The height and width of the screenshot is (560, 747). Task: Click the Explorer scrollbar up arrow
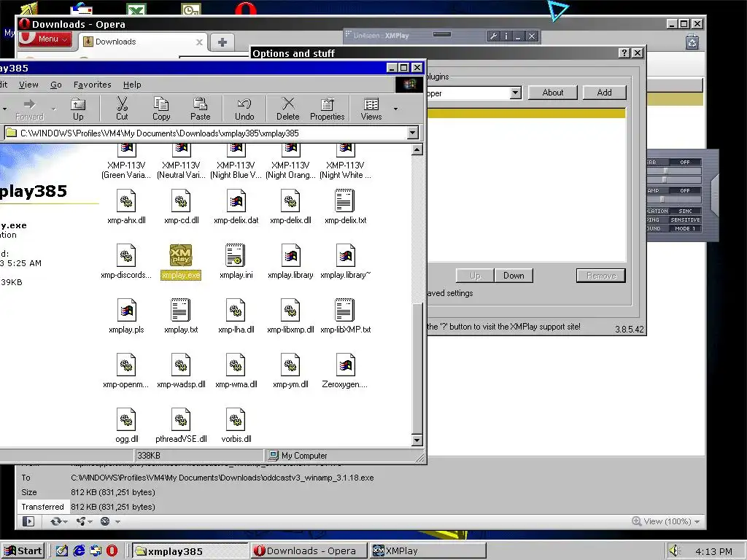pos(417,150)
